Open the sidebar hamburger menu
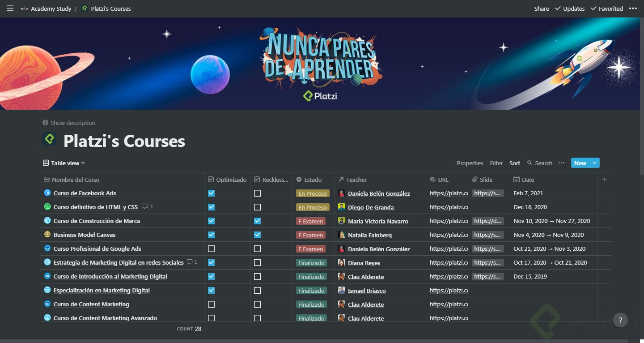 pos(10,9)
